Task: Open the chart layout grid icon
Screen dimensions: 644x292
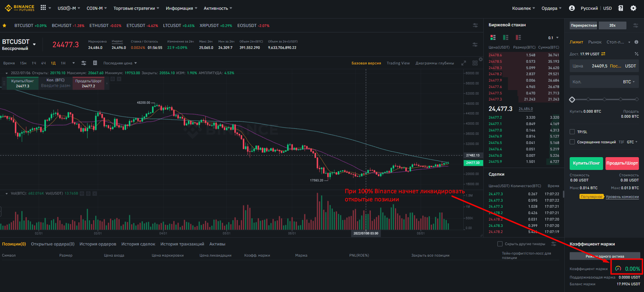Action: [x=475, y=63]
